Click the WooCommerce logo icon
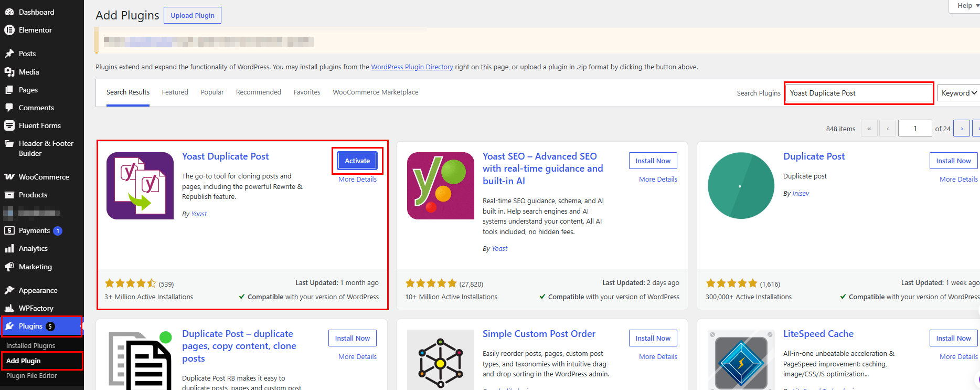980x390 pixels. coord(9,177)
